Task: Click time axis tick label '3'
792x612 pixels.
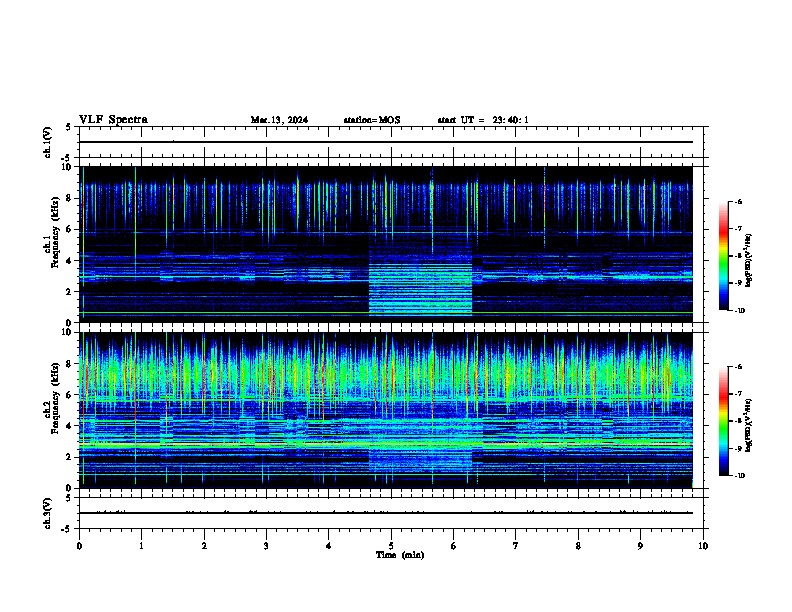Action: tap(266, 546)
